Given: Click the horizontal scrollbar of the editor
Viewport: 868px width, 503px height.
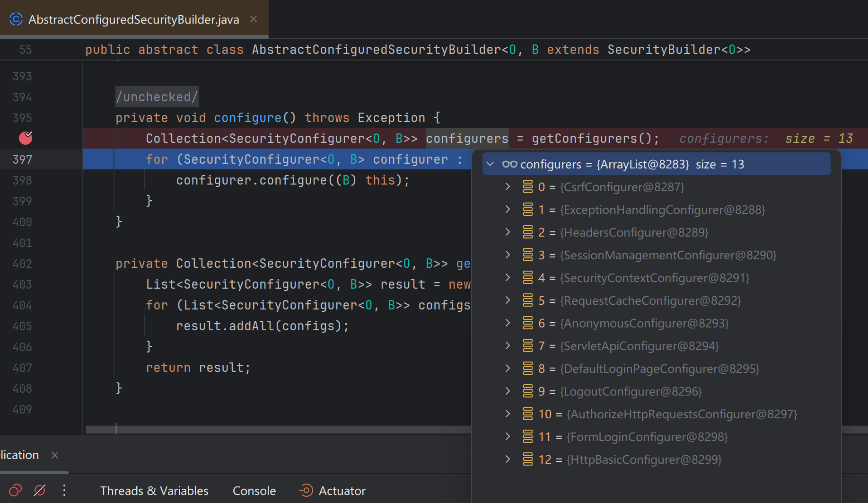Looking at the screenshot, I should click(278, 430).
